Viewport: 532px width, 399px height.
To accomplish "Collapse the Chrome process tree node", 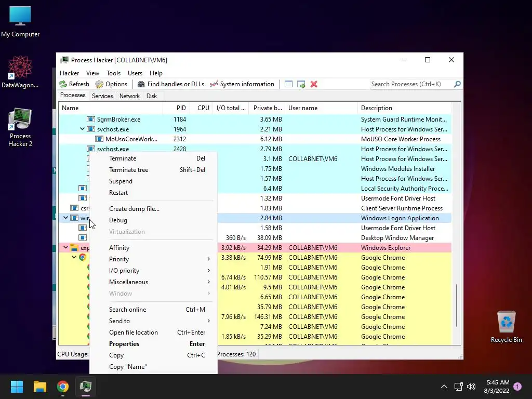I will pos(74,257).
